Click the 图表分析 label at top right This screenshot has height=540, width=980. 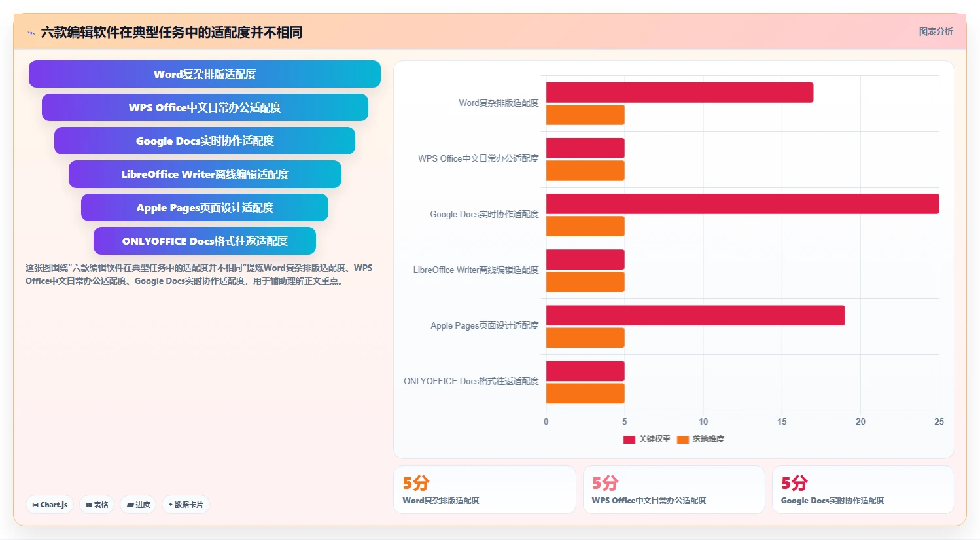point(936,31)
